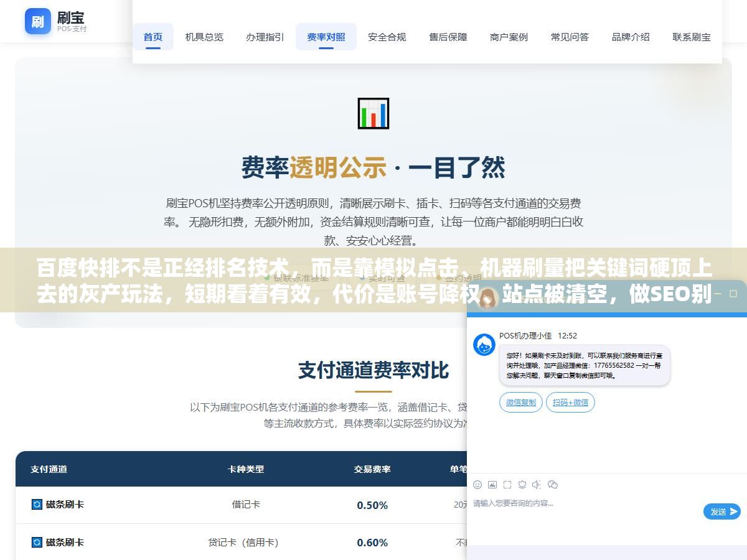Open the 安全合规 menu item
747x560 pixels.
(x=387, y=37)
